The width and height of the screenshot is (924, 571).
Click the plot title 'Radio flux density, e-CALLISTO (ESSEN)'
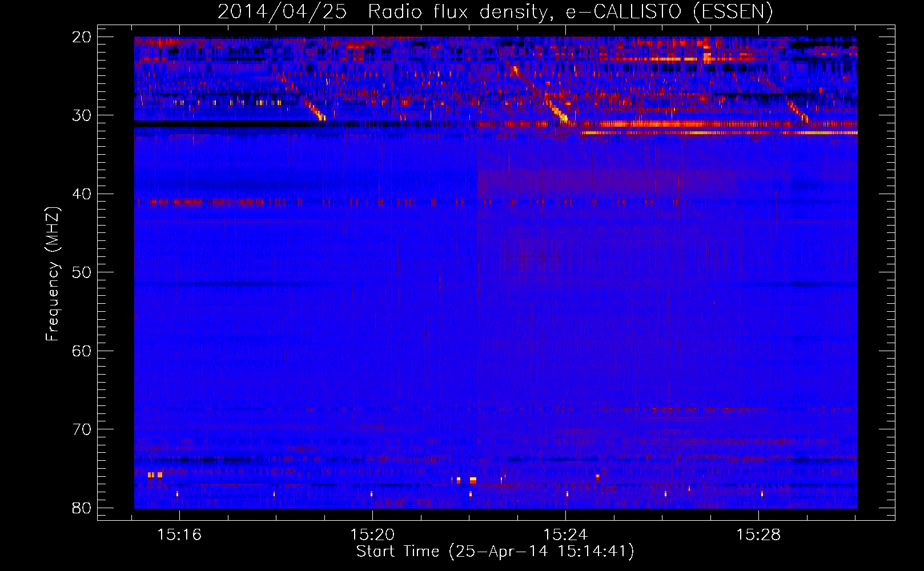570,11
